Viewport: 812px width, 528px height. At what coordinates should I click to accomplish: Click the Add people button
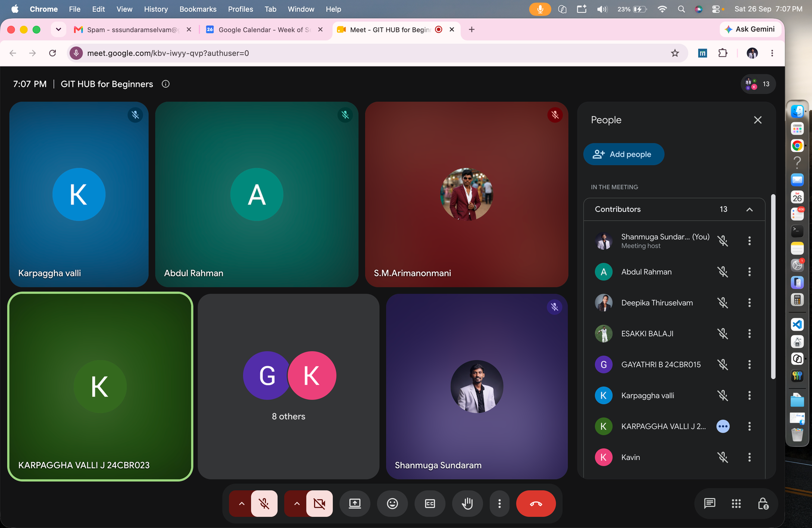624,154
